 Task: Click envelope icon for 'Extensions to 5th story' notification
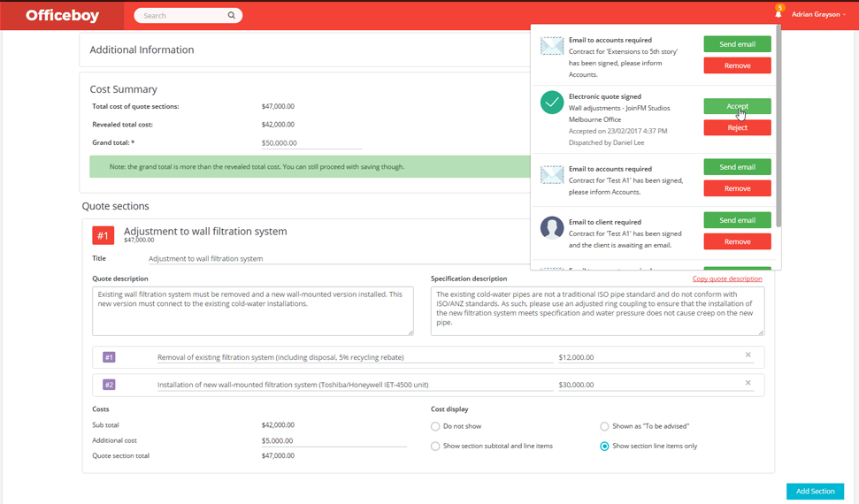[552, 46]
